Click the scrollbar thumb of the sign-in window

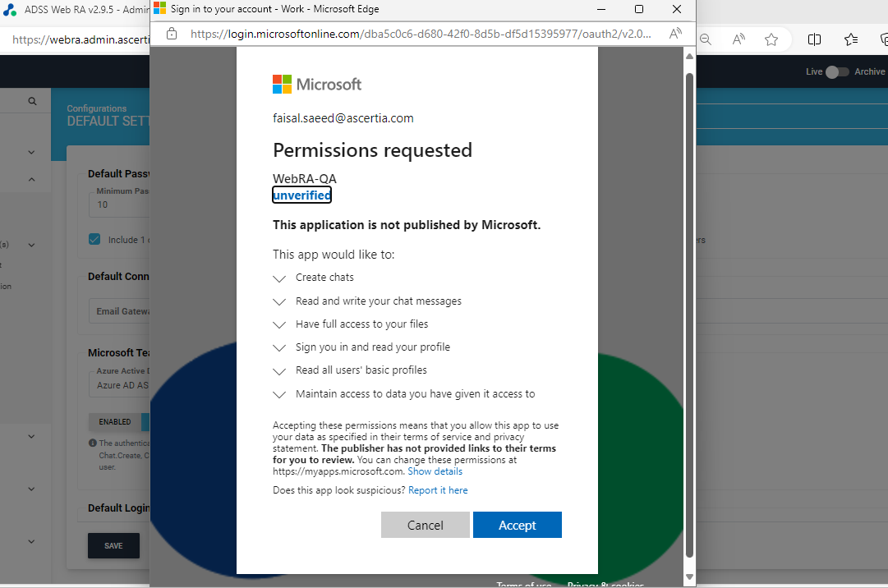pyautogui.click(x=689, y=314)
